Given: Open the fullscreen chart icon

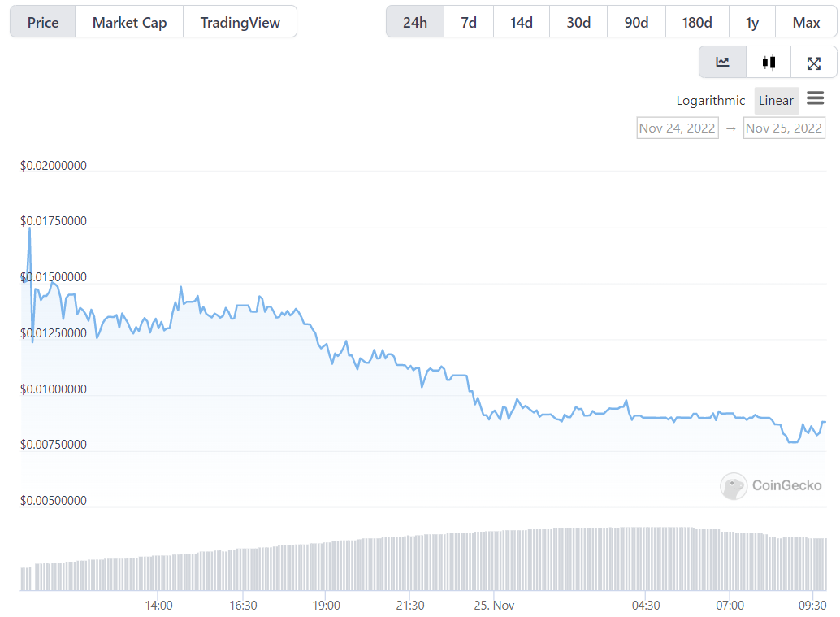Looking at the screenshot, I should click(x=814, y=63).
